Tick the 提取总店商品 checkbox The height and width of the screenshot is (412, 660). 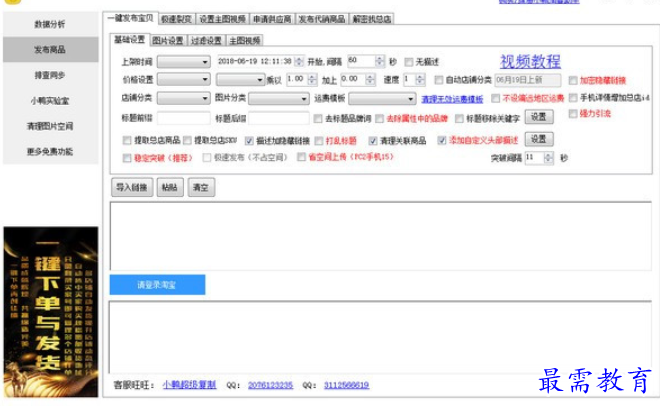tap(126, 140)
